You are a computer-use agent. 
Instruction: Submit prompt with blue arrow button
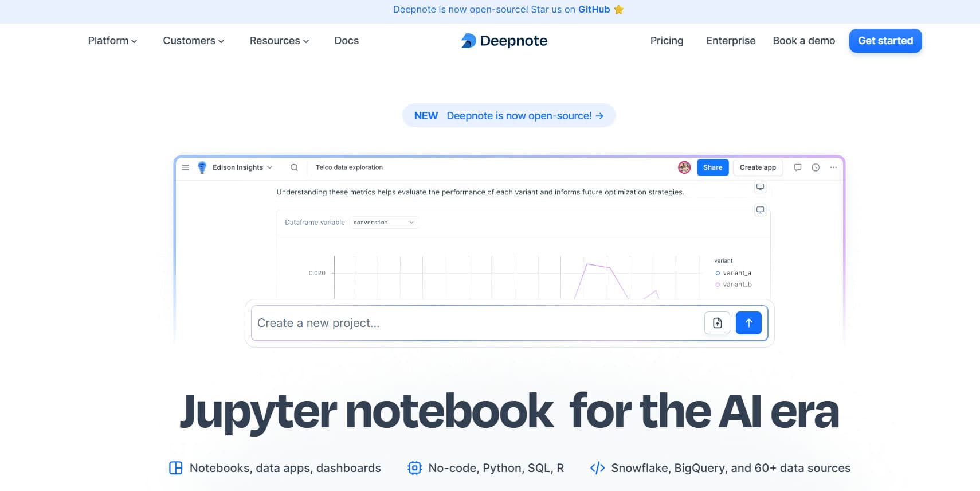(x=748, y=323)
